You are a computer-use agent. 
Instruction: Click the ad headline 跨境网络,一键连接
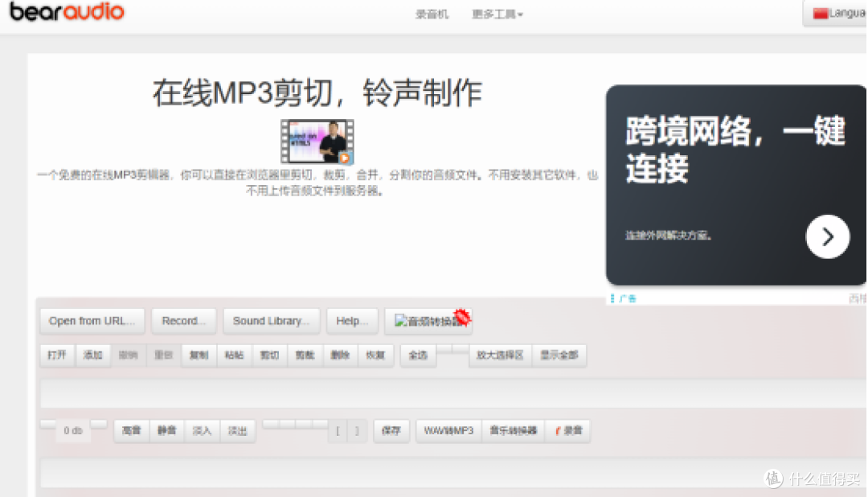coord(735,150)
